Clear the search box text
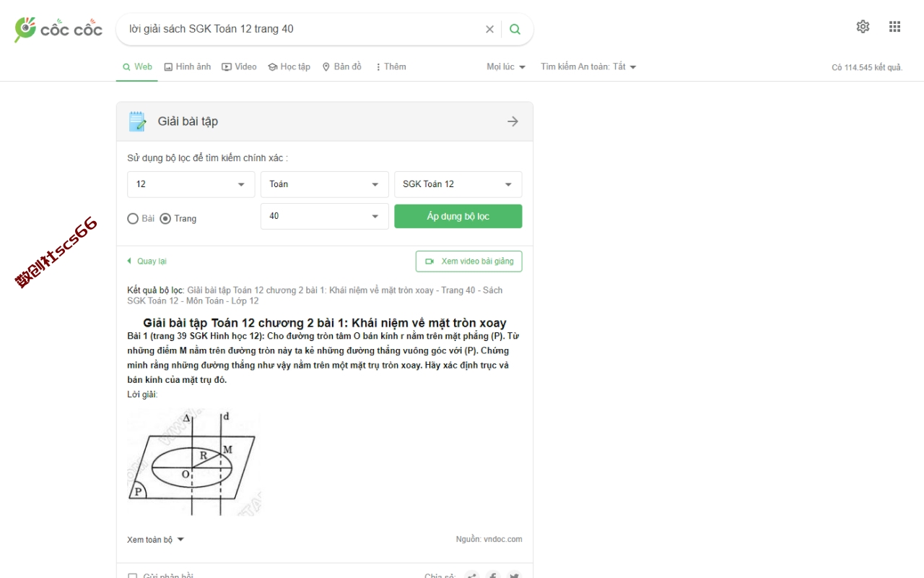This screenshot has width=924, height=578. [x=489, y=30]
